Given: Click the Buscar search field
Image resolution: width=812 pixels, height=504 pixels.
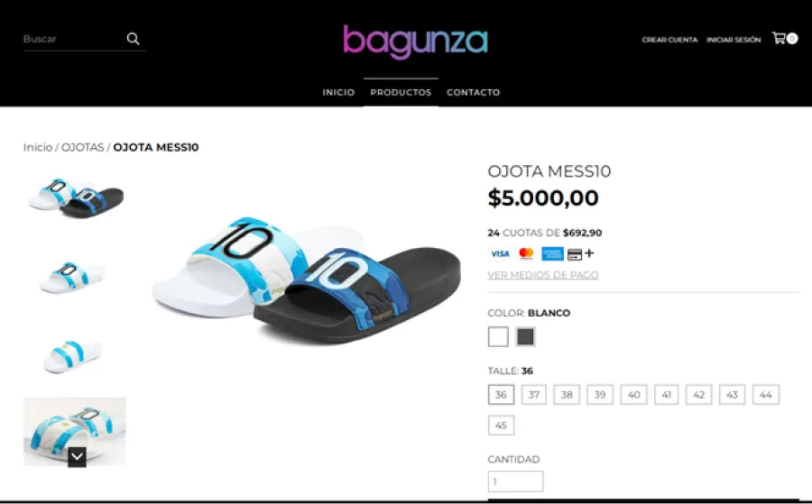Looking at the screenshot, I should pos(72,39).
